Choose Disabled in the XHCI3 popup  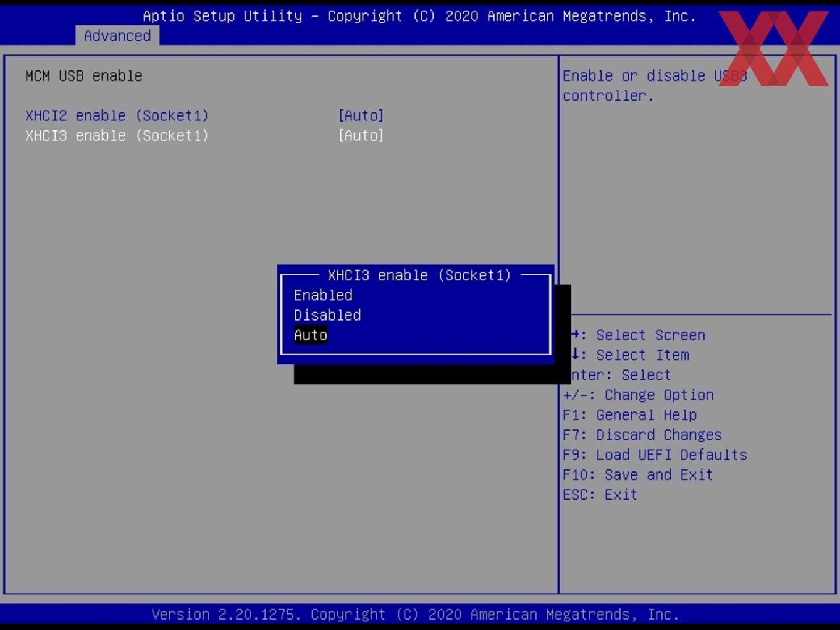click(x=327, y=315)
